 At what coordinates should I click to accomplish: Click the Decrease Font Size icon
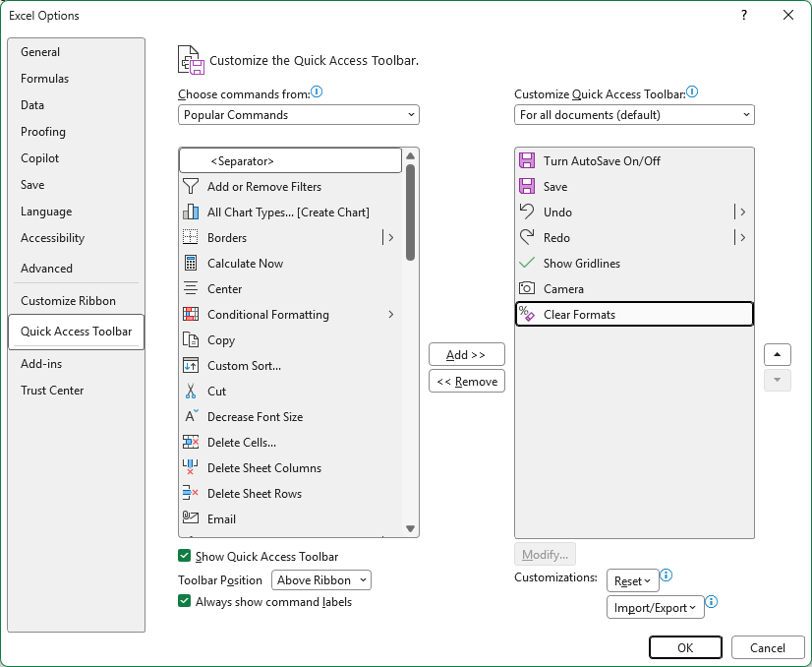[x=191, y=416]
